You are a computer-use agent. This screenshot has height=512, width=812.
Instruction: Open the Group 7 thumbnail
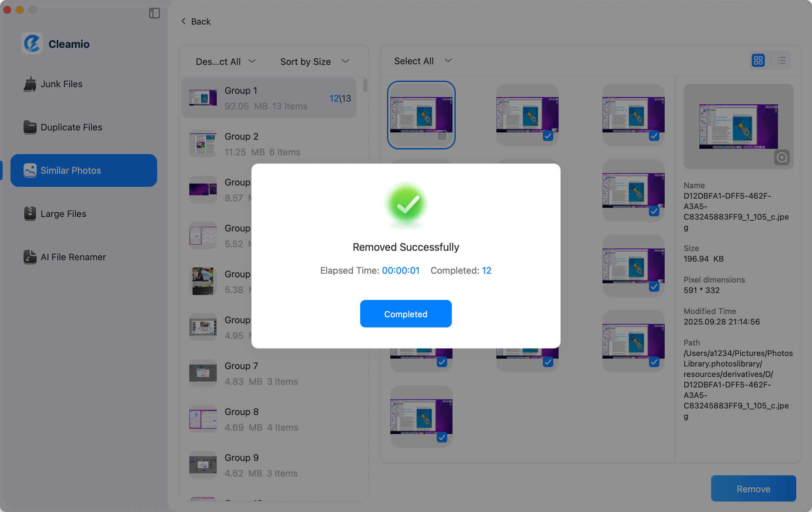(203, 373)
